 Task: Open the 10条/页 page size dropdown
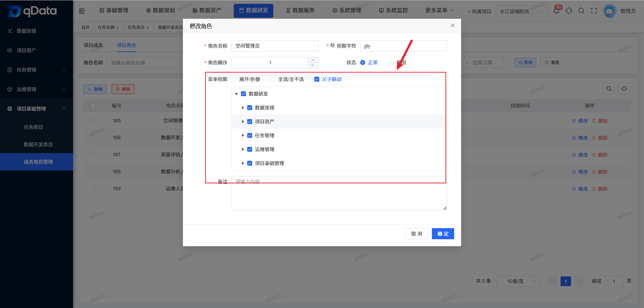(518, 281)
